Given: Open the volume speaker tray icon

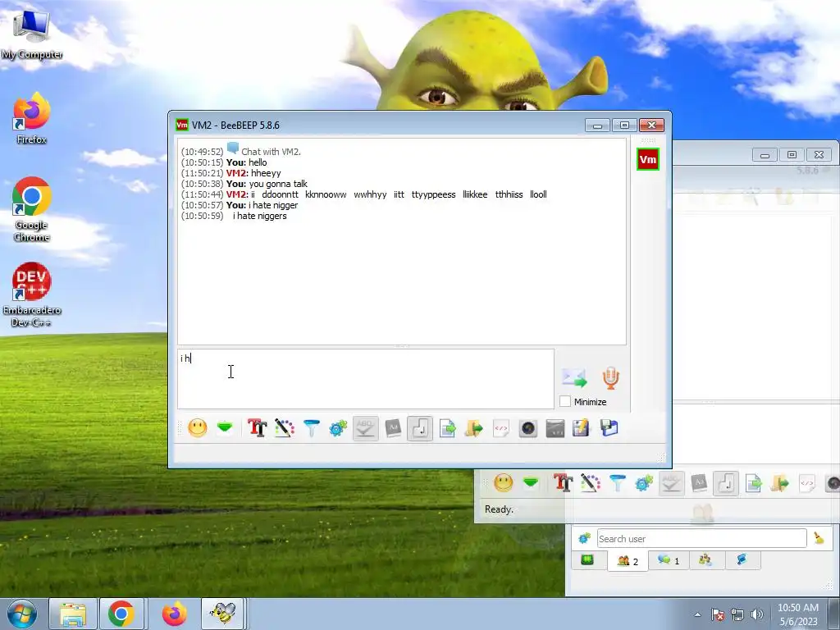Looking at the screenshot, I should click(757, 614).
